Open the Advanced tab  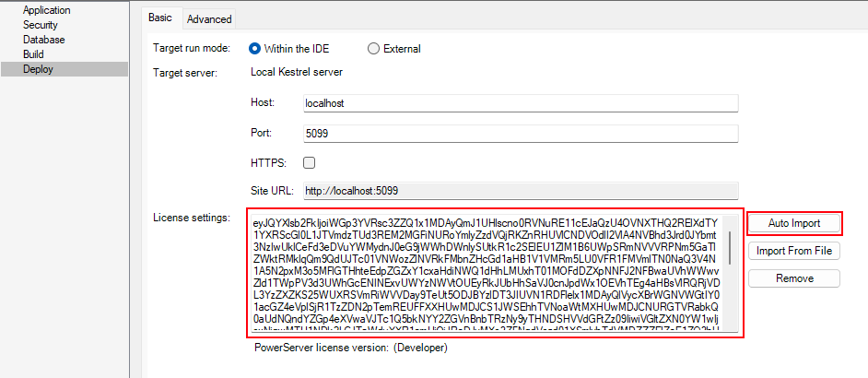point(209,18)
